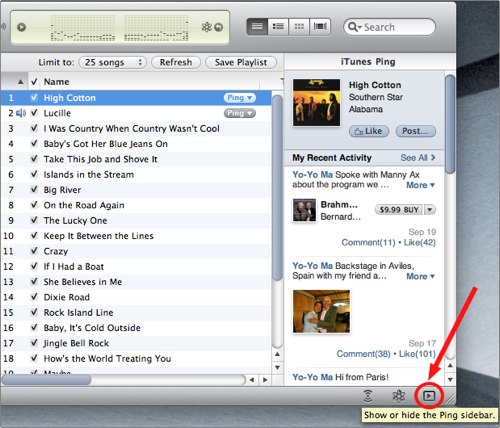The height and width of the screenshot is (428, 500).
Task: Uncheck the Crazy song checkbox
Action: (x=34, y=251)
